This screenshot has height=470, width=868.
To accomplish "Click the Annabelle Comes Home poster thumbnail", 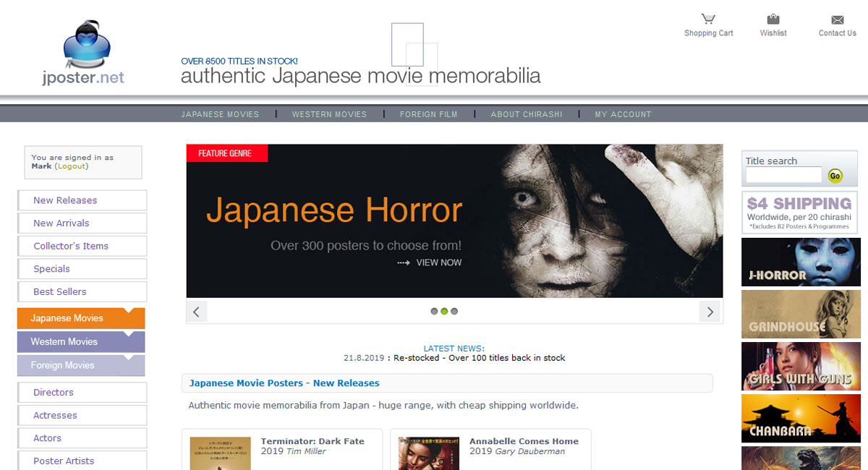I will 429,453.
